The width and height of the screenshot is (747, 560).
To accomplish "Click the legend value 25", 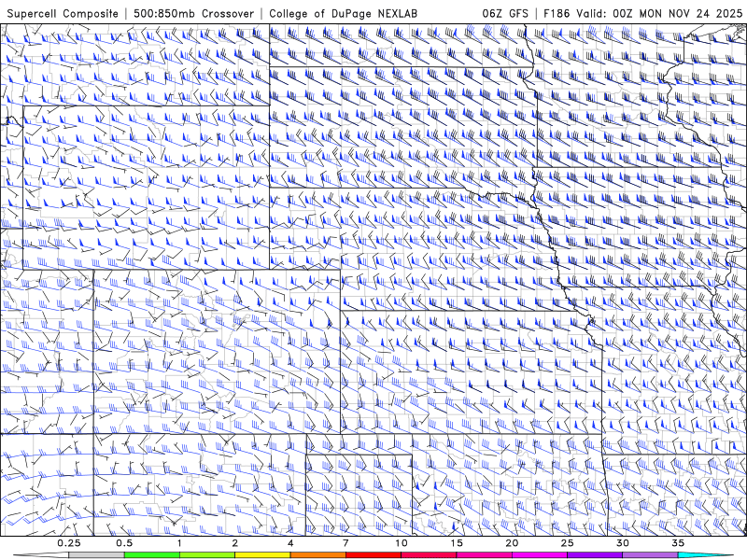I will [567, 543].
